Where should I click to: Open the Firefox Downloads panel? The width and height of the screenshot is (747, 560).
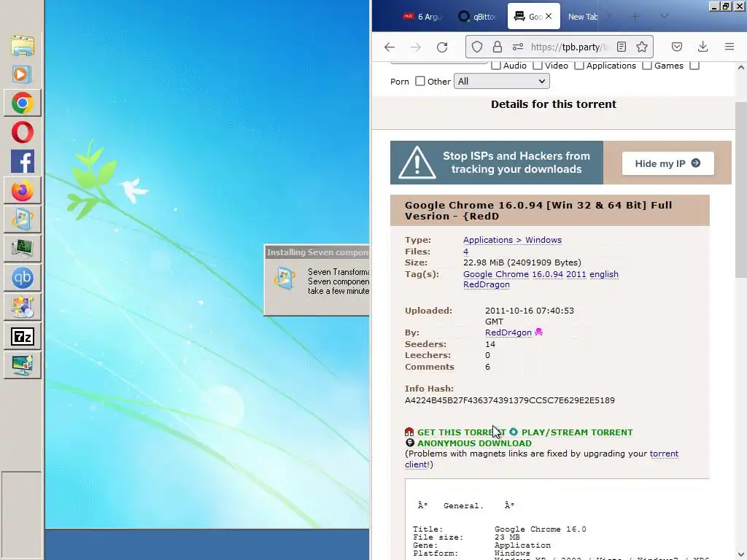pyautogui.click(x=703, y=47)
